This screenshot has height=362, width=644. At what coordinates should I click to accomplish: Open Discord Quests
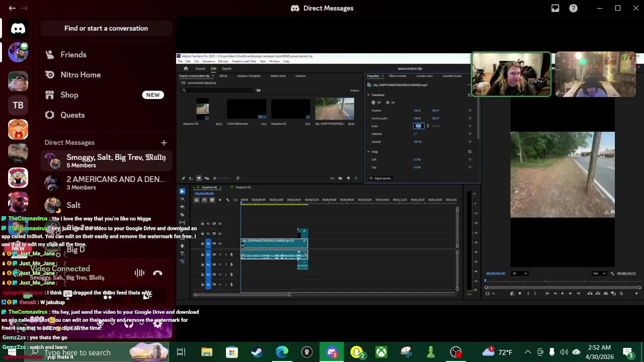tap(106, 115)
